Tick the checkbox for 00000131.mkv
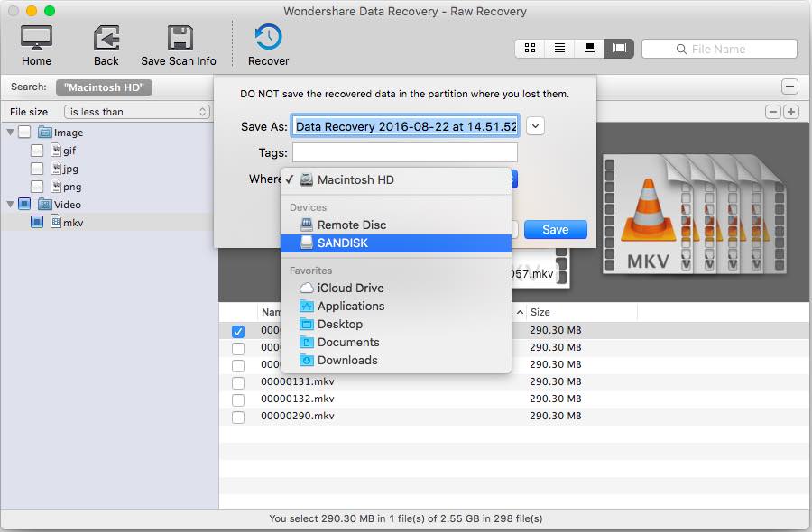Screen dimensions: 812x532 pos(238,382)
